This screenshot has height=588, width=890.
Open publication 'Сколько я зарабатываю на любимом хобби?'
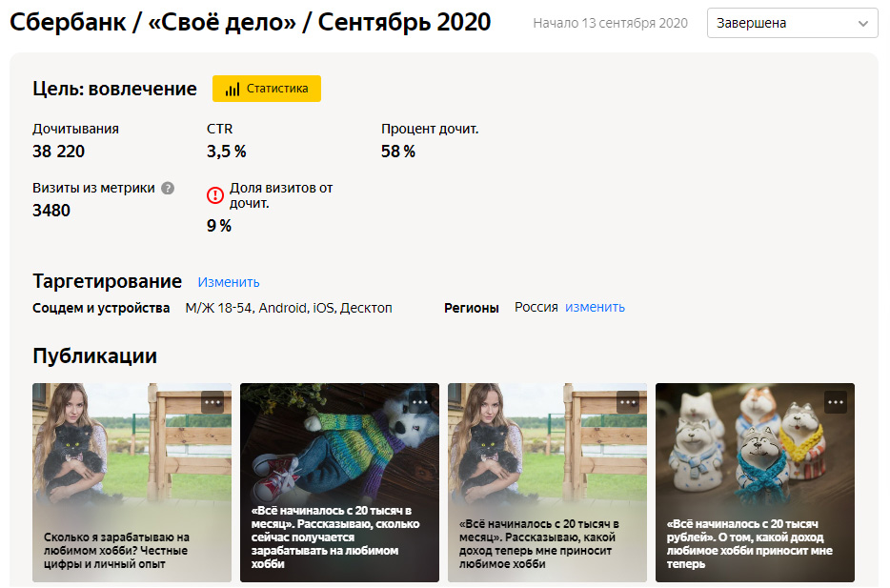click(131, 482)
